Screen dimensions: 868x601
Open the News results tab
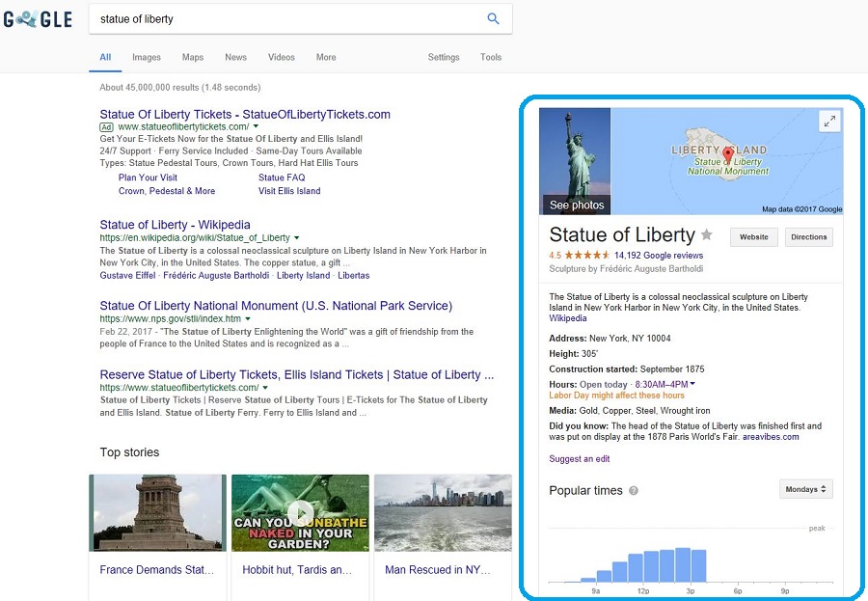tap(236, 57)
